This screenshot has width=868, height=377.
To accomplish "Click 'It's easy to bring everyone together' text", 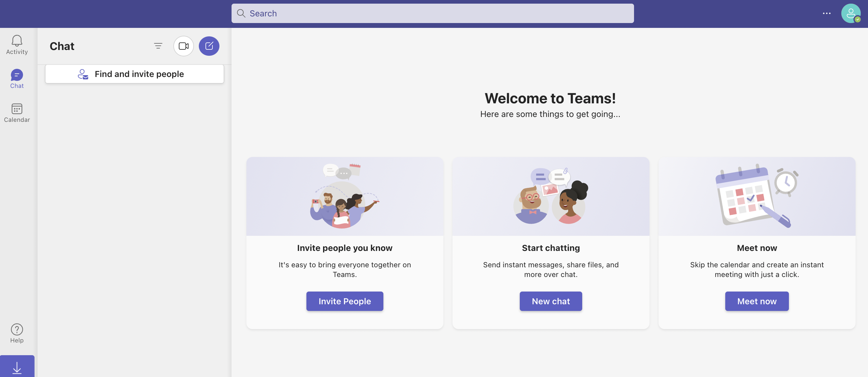I will click(x=345, y=269).
